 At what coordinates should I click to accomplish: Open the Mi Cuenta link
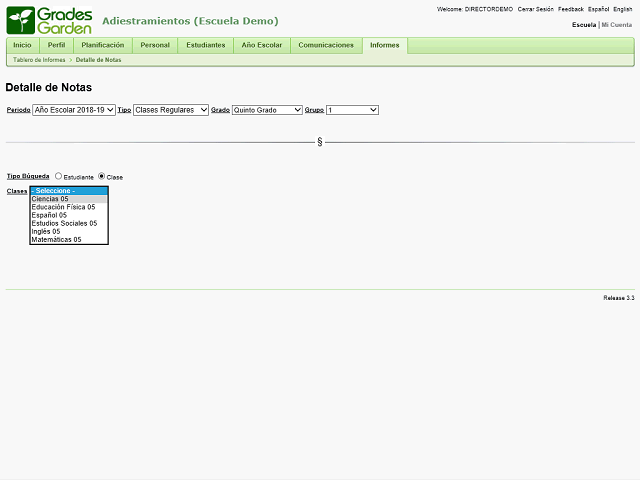[x=617, y=25]
